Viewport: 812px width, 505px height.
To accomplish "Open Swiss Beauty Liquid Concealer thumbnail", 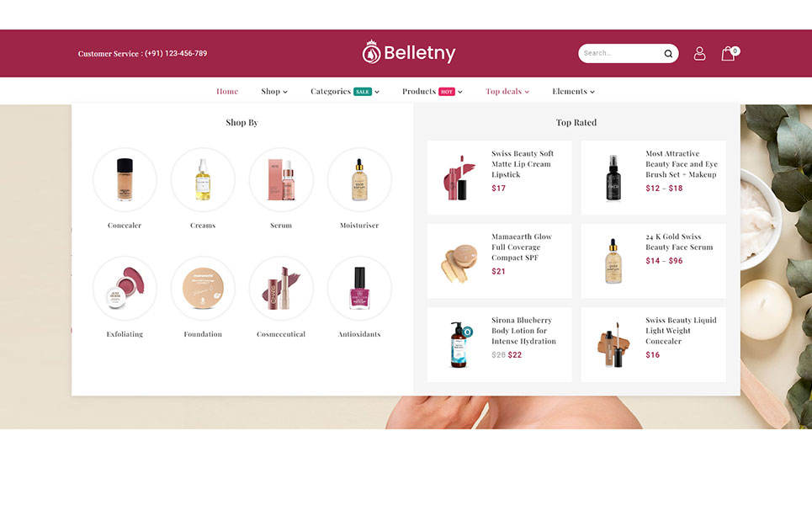I will click(613, 344).
